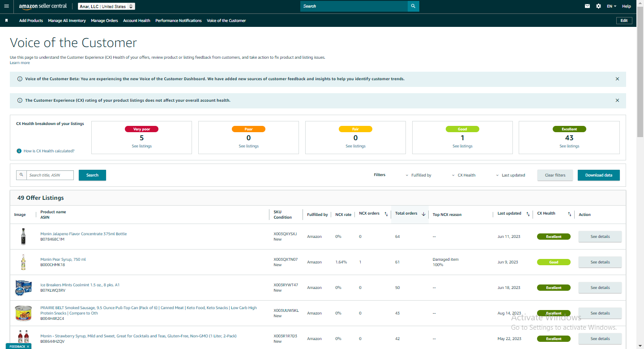See listings under Poor
The width and height of the screenshot is (644, 349).
pyautogui.click(x=248, y=146)
